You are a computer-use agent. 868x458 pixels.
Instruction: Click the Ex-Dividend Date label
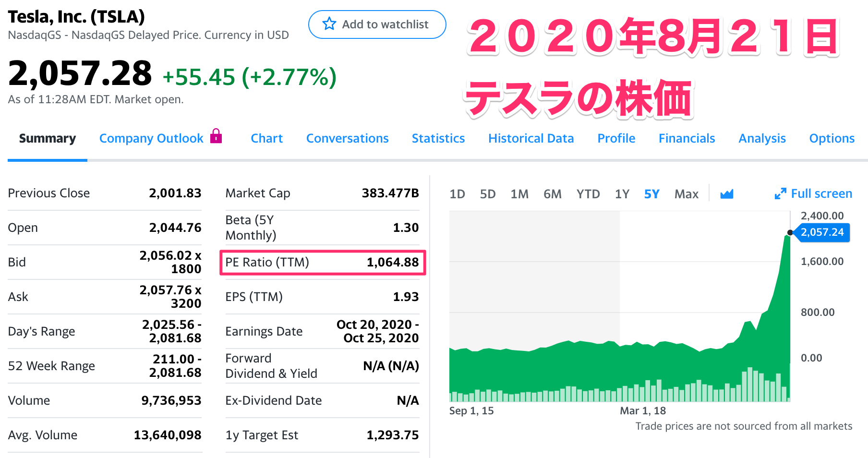[274, 400]
